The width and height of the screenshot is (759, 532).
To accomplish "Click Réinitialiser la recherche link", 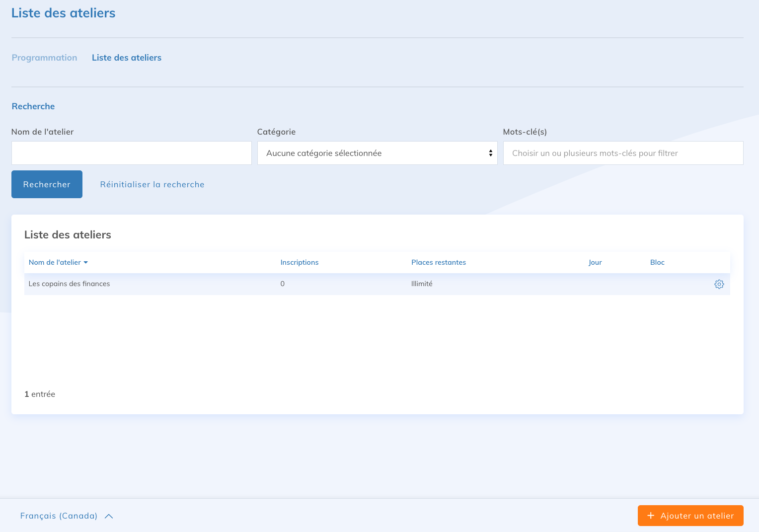I will tap(152, 184).
